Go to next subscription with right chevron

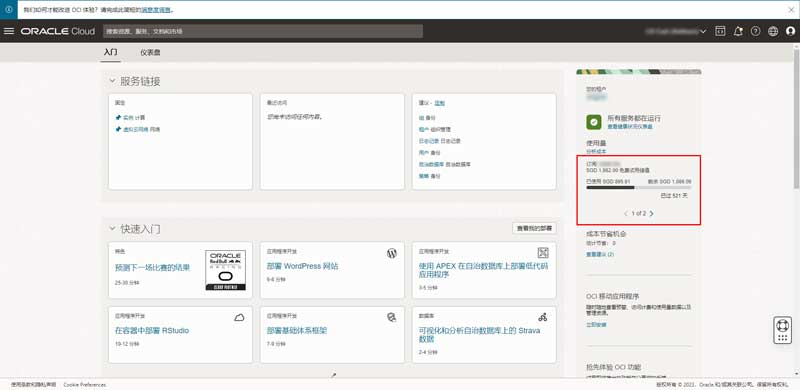click(652, 213)
